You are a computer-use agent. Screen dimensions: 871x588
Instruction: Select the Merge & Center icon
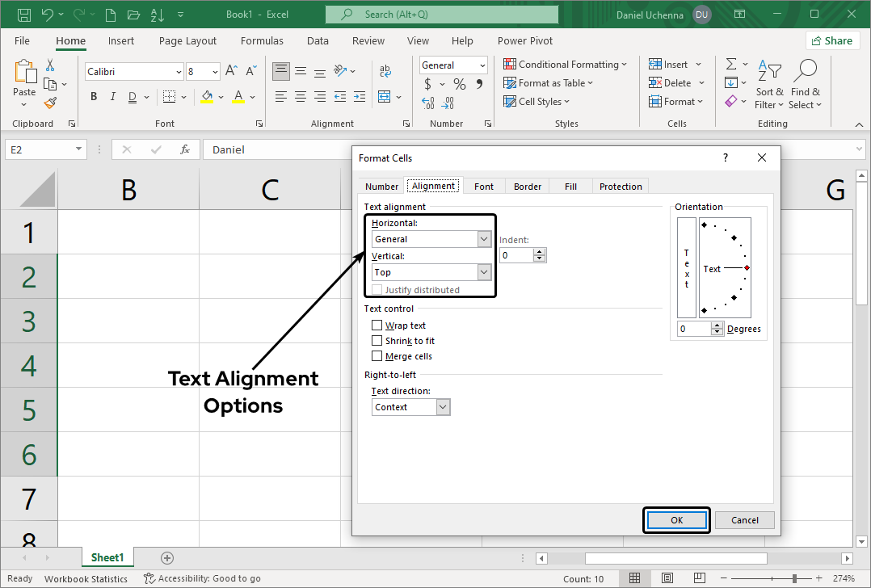(386, 96)
